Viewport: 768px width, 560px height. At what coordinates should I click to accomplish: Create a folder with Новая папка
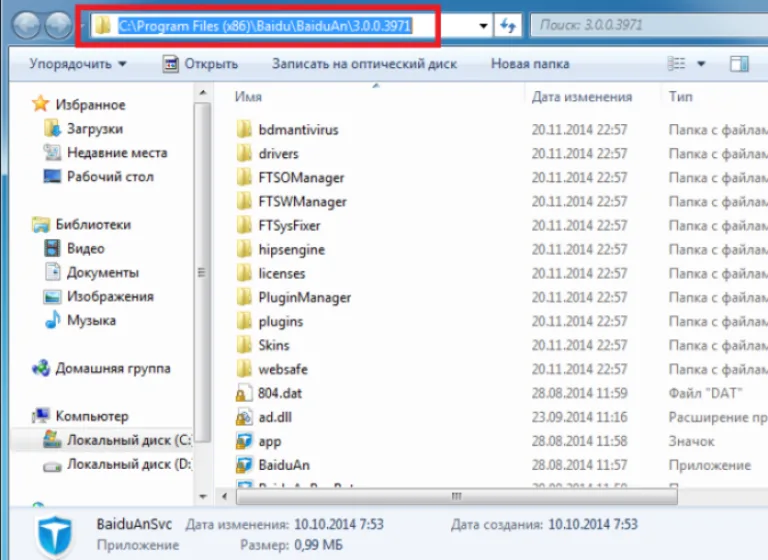(530, 64)
